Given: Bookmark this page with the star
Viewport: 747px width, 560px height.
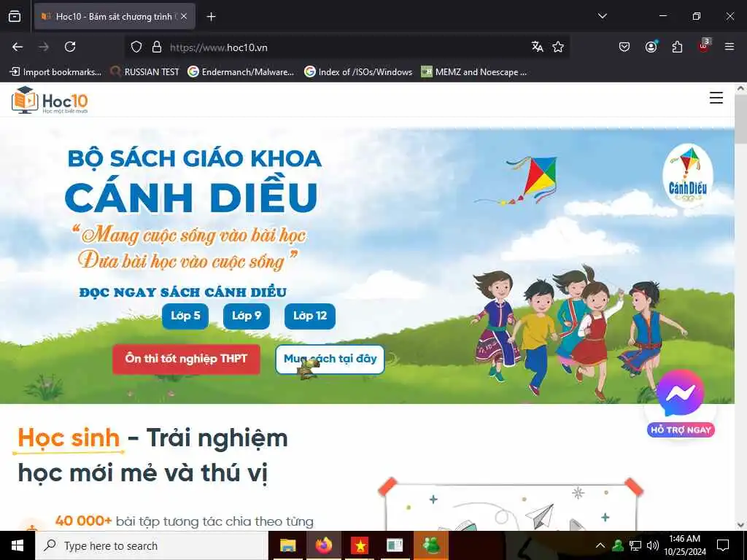Looking at the screenshot, I should coord(558,47).
